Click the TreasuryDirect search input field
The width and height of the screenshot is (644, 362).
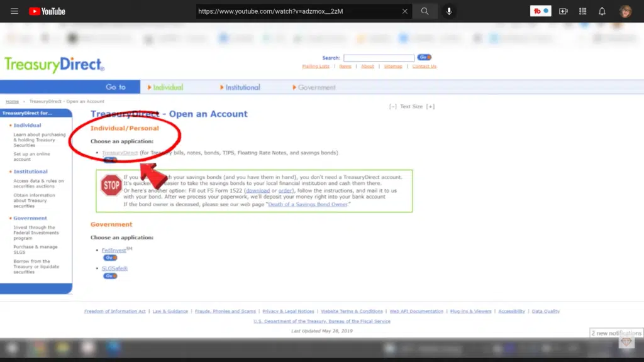379,58
